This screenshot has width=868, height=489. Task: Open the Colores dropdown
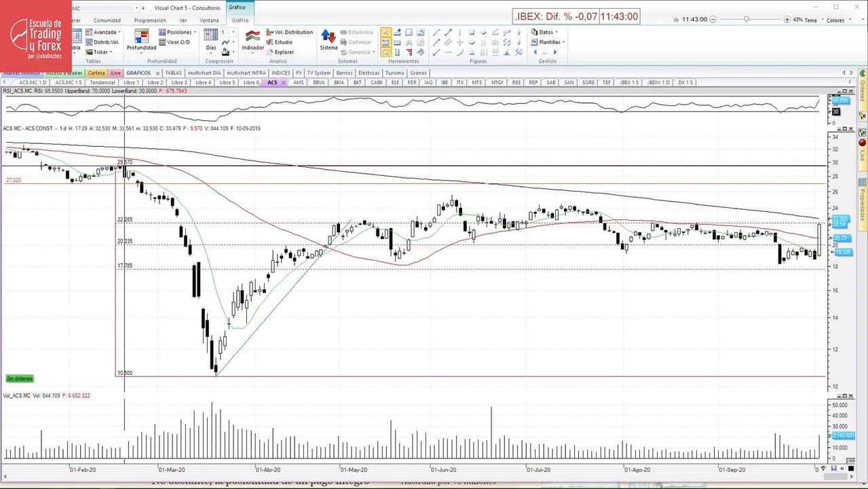click(838, 20)
